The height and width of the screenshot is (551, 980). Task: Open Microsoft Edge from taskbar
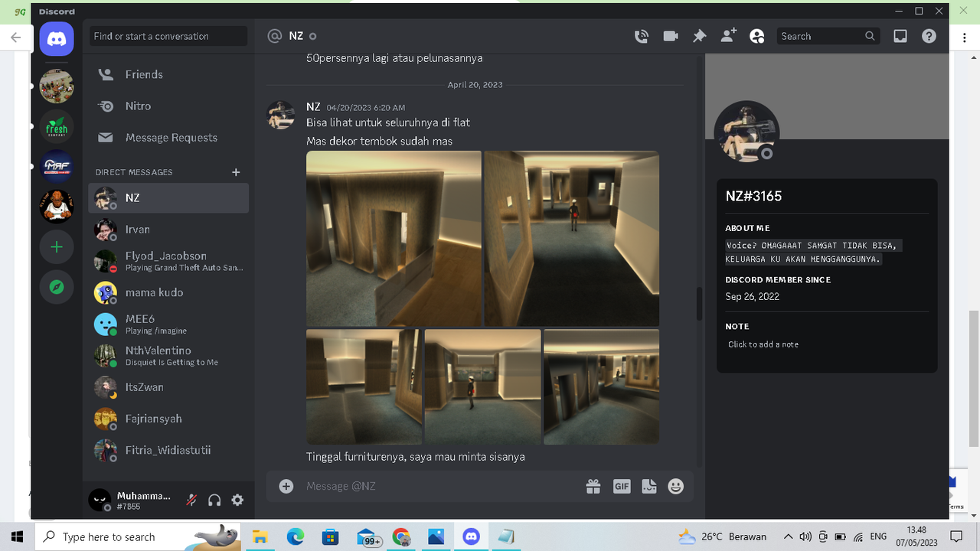point(296,536)
